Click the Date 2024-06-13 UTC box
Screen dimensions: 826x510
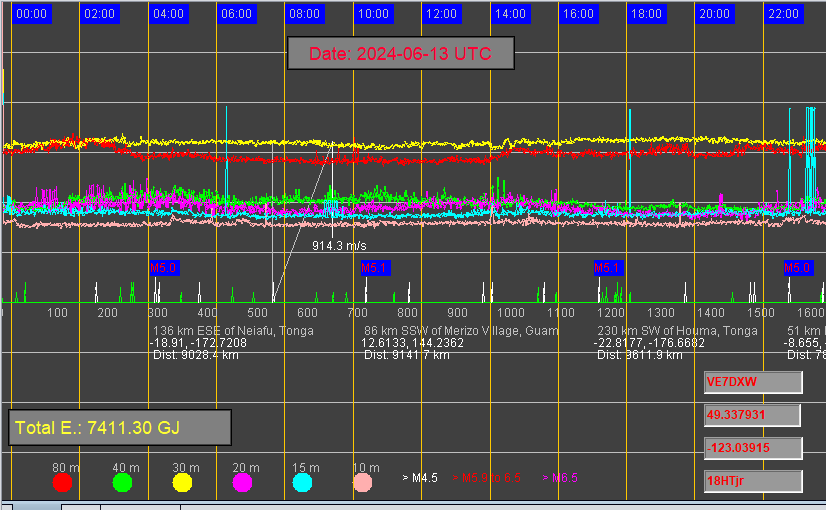[400, 54]
